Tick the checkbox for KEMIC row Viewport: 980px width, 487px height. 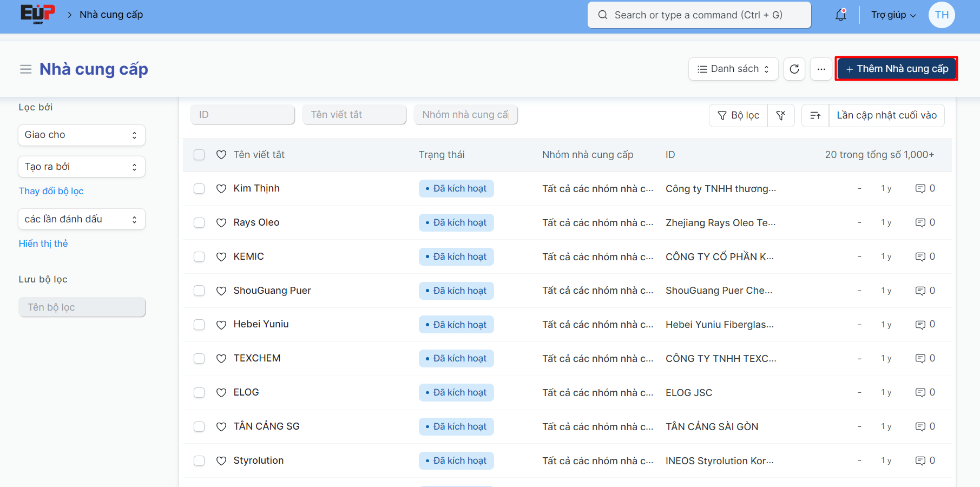199,256
